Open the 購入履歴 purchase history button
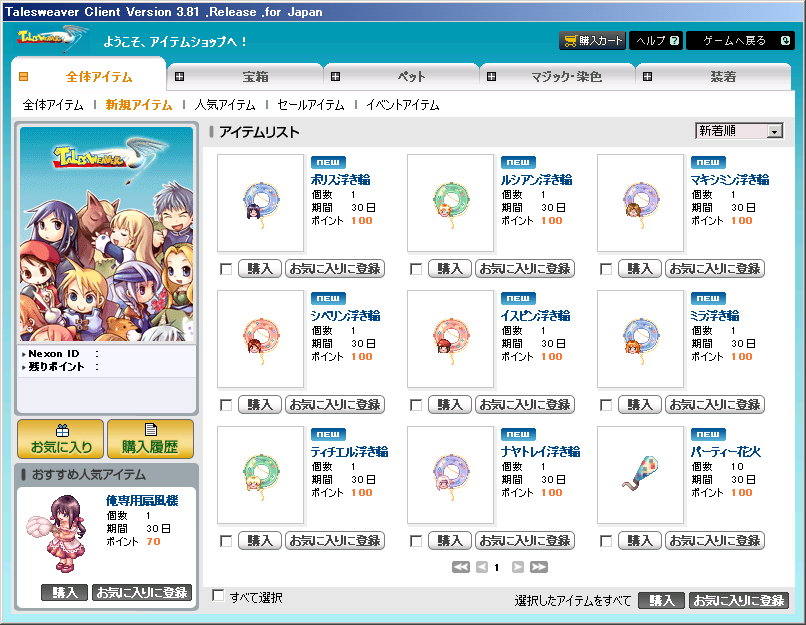806x625 pixels. pyautogui.click(x=150, y=438)
